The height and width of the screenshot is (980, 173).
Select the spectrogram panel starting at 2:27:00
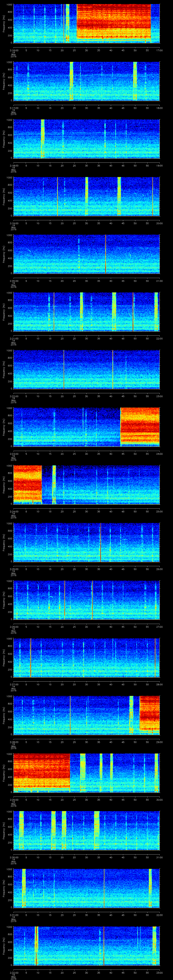(86, 658)
